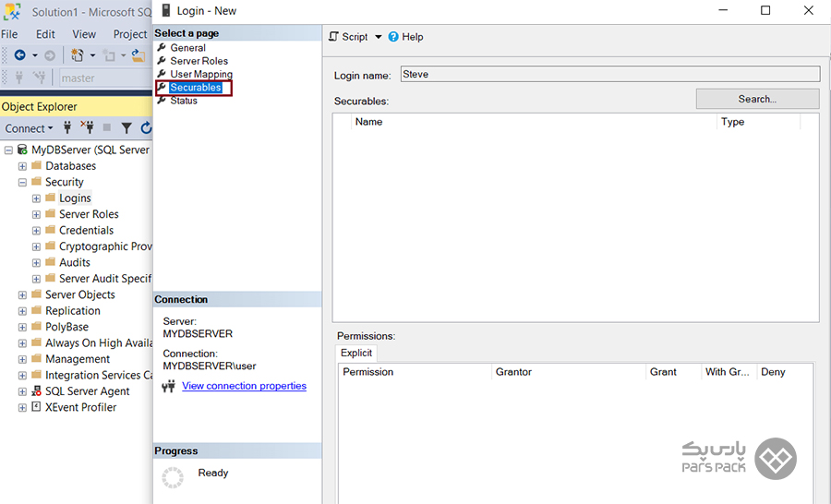
Task: Open the Script dropdown arrow
Action: point(378,37)
